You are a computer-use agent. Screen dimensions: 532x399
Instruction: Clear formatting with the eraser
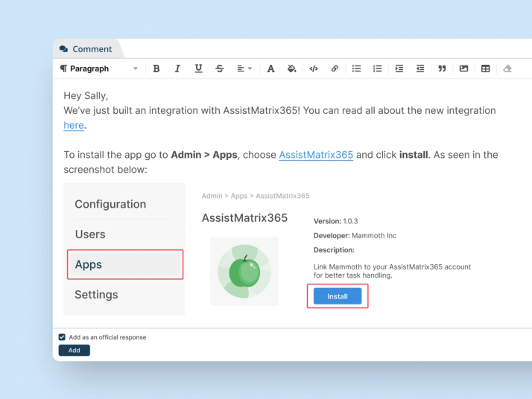(507, 68)
